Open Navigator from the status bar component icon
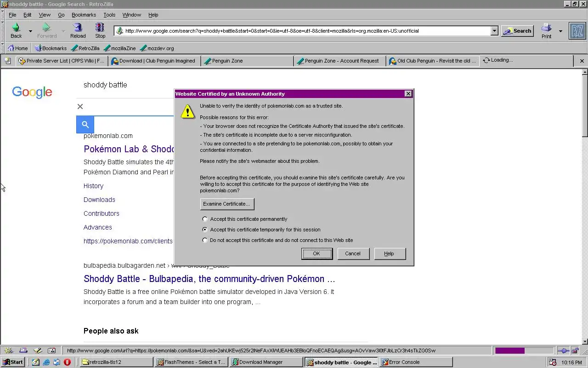 point(9,350)
